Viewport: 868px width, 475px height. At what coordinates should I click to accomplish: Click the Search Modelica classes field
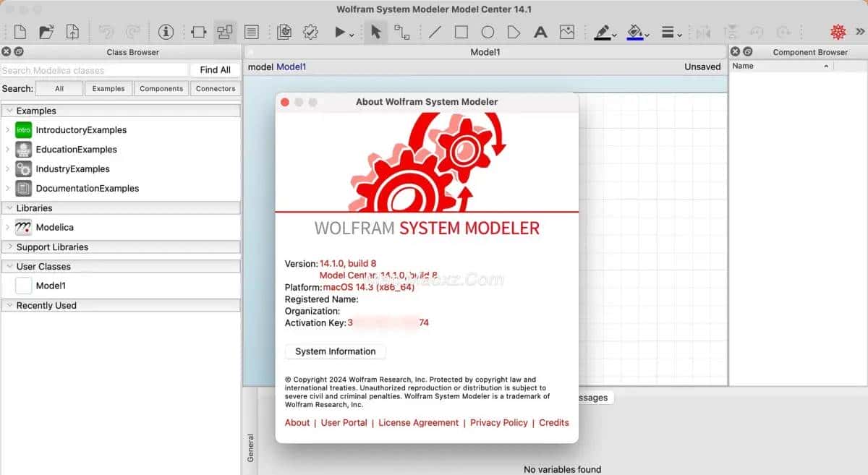[x=94, y=70]
